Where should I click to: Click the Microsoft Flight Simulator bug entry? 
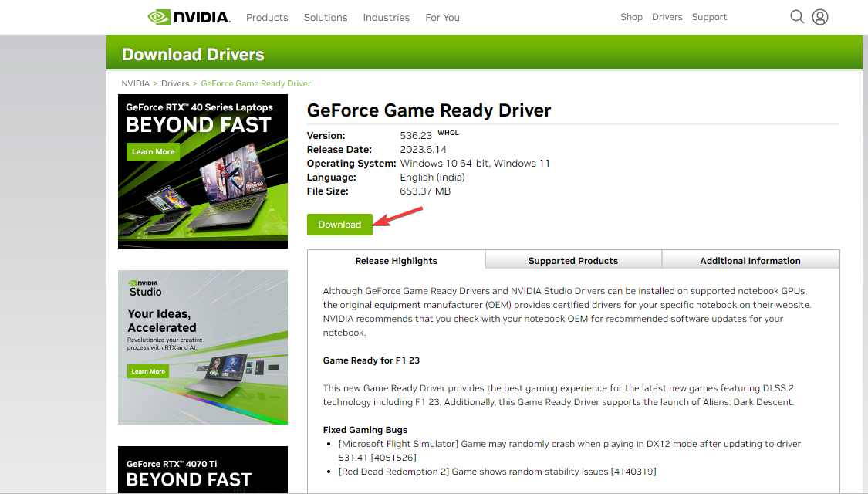click(x=569, y=451)
